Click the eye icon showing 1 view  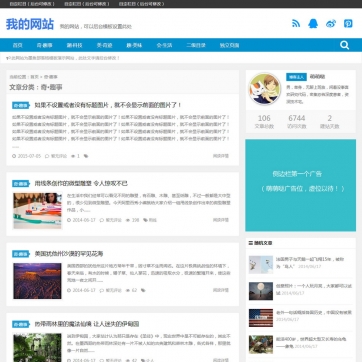pyautogui.click(x=73, y=156)
